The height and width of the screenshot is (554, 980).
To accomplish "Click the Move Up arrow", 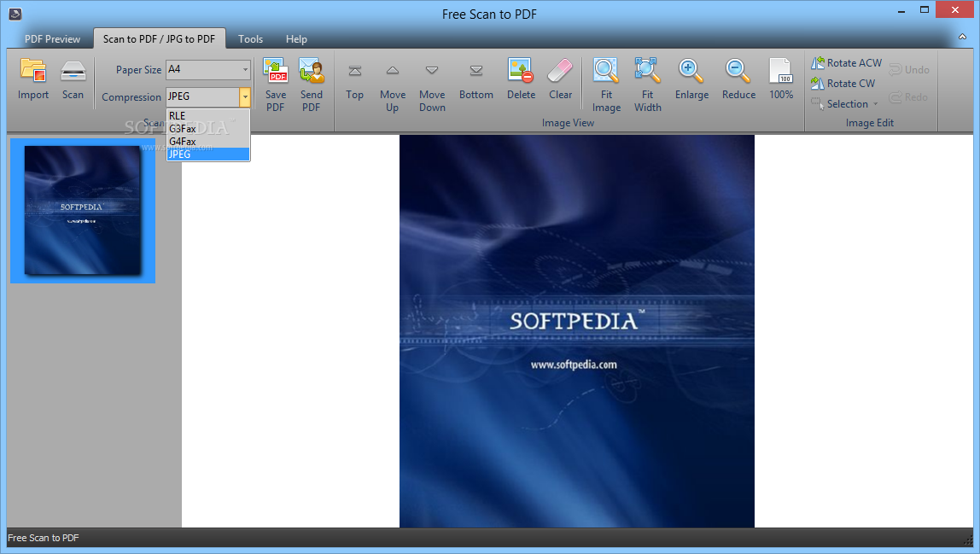I will (x=393, y=70).
